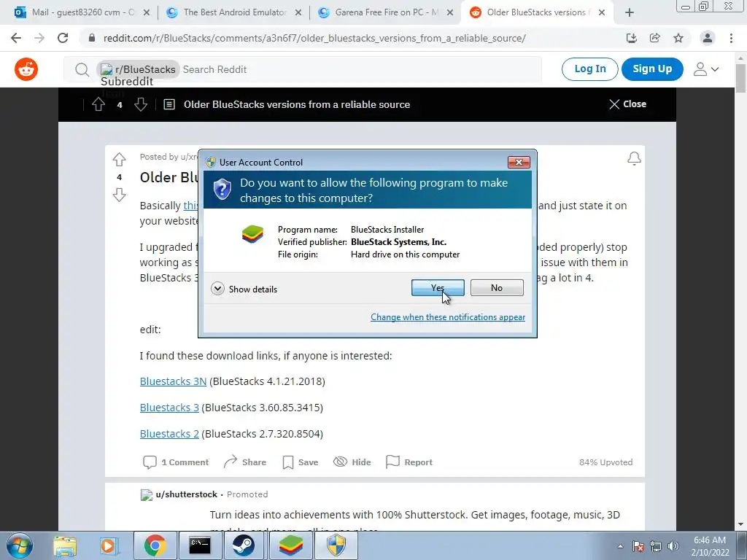Screen dimensions: 747x560
Task: Switch to The Best Android Emulator tab
Action: (x=234, y=12)
